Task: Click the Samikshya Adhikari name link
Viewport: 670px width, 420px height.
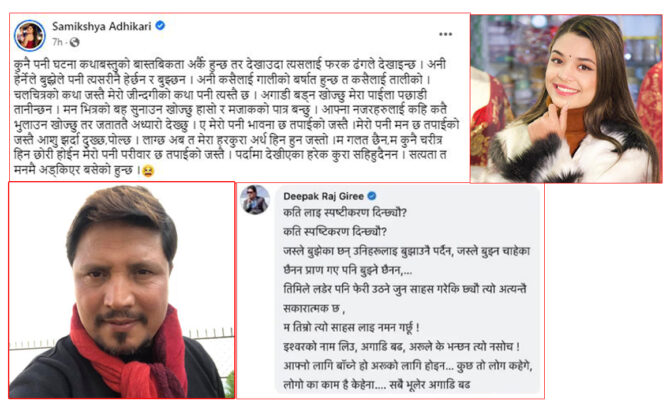Action: [x=102, y=26]
